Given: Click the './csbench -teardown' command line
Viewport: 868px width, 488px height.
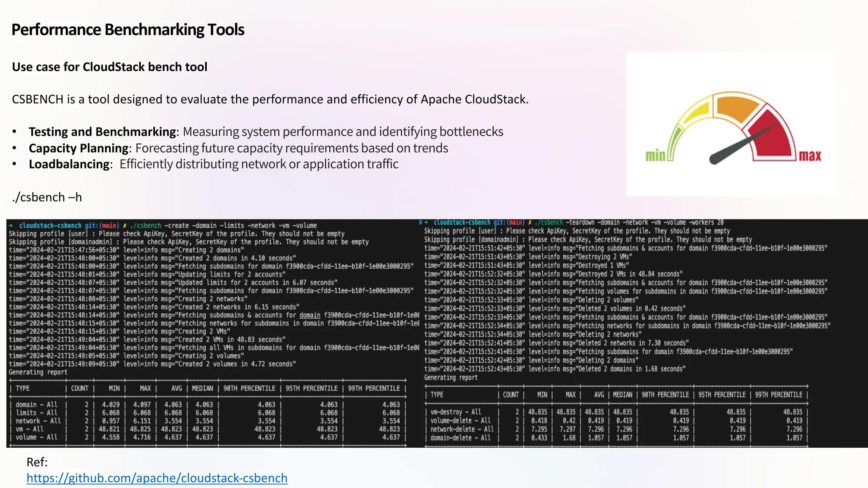Looking at the screenshot, I should (629, 223).
